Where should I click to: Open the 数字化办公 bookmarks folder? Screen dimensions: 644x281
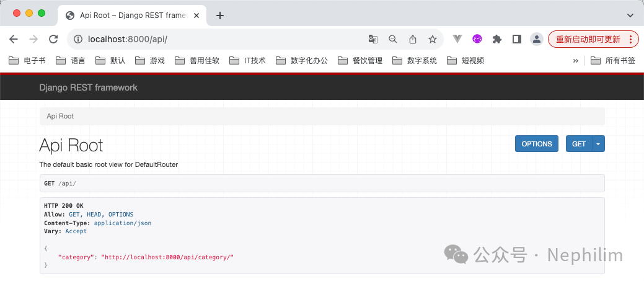pos(302,61)
